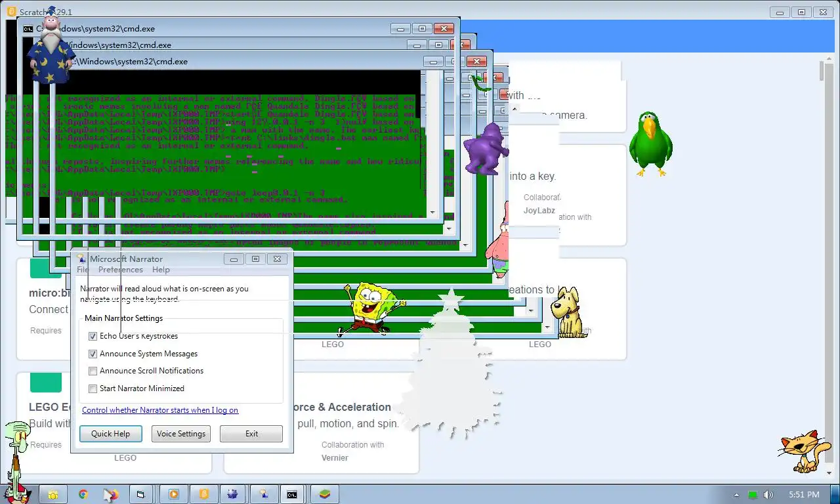840x504 pixels.
Task: Click the orange cat character
Action: [x=803, y=450]
